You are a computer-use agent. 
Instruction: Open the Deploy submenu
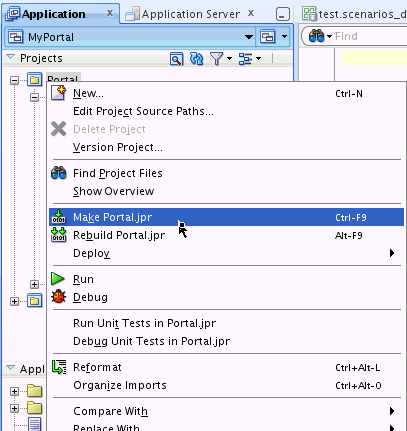(226, 253)
